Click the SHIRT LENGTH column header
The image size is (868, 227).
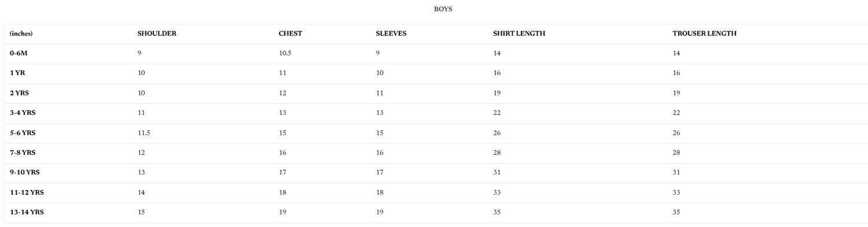click(x=519, y=34)
